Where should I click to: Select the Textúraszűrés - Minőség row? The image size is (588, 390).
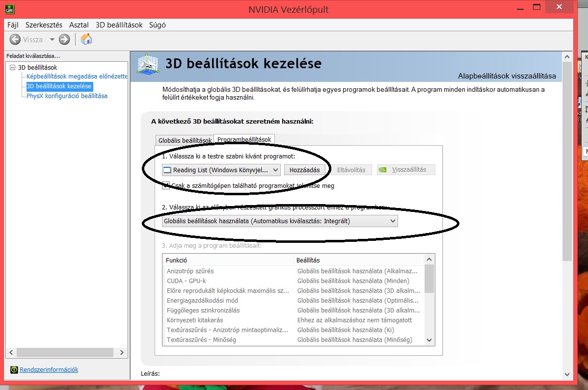(x=294, y=340)
